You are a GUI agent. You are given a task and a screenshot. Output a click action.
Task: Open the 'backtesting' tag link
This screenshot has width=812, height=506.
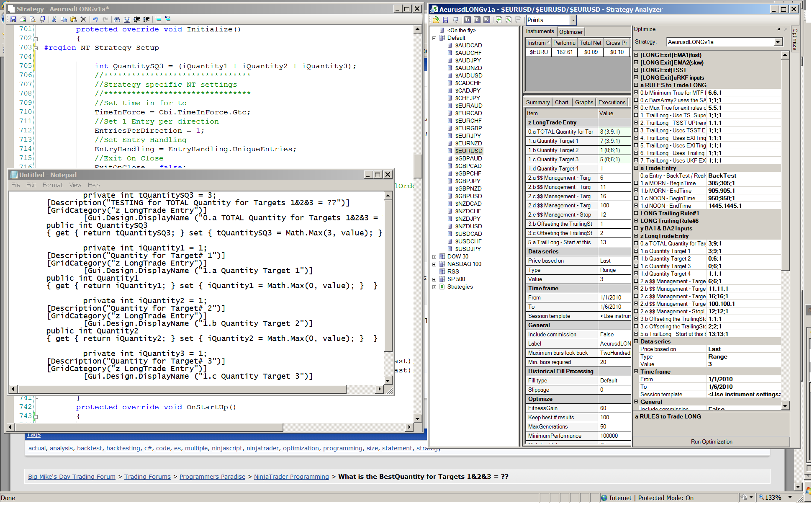coord(123,448)
